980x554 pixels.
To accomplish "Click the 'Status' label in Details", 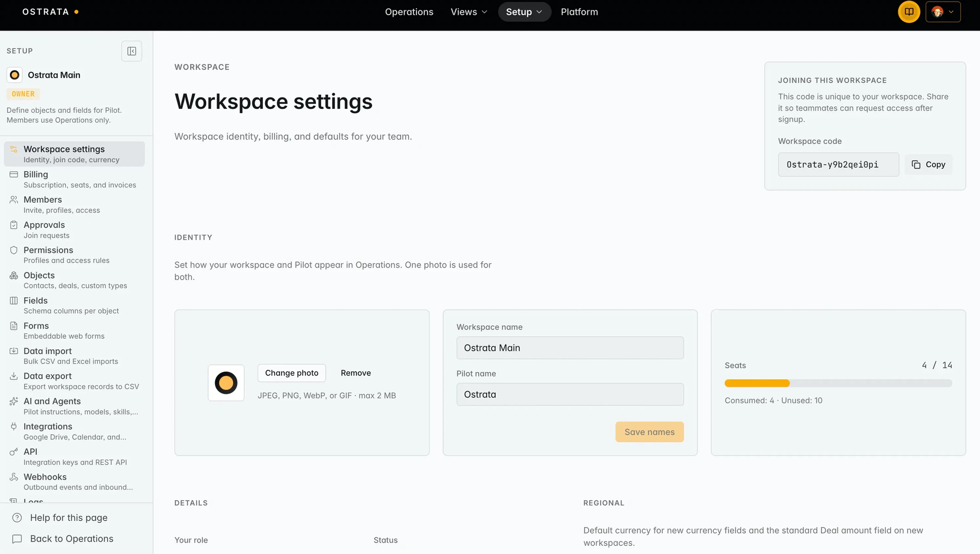I will tap(385, 540).
